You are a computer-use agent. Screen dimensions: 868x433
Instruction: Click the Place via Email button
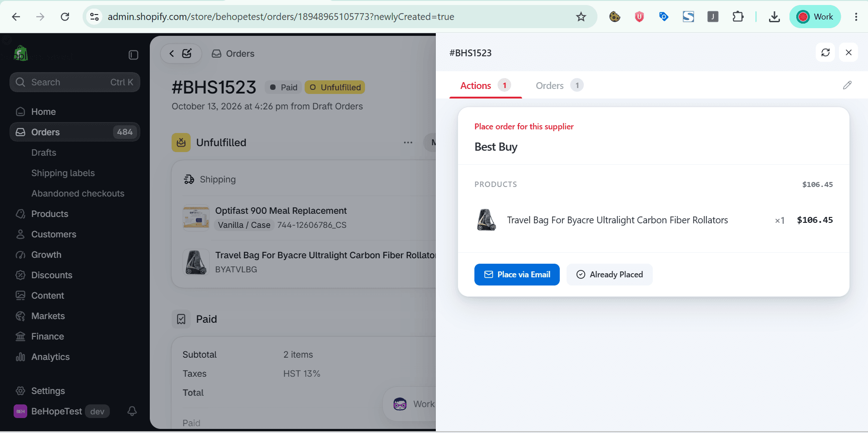(x=517, y=275)
